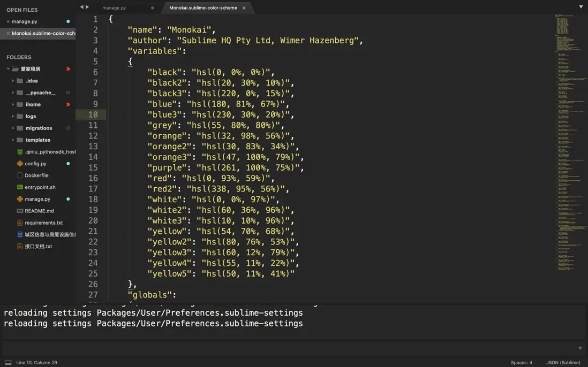The width and height of the screenshot is (588, 367).
Task: Open the tab list dropdown arrow
Action: point(581,7)
